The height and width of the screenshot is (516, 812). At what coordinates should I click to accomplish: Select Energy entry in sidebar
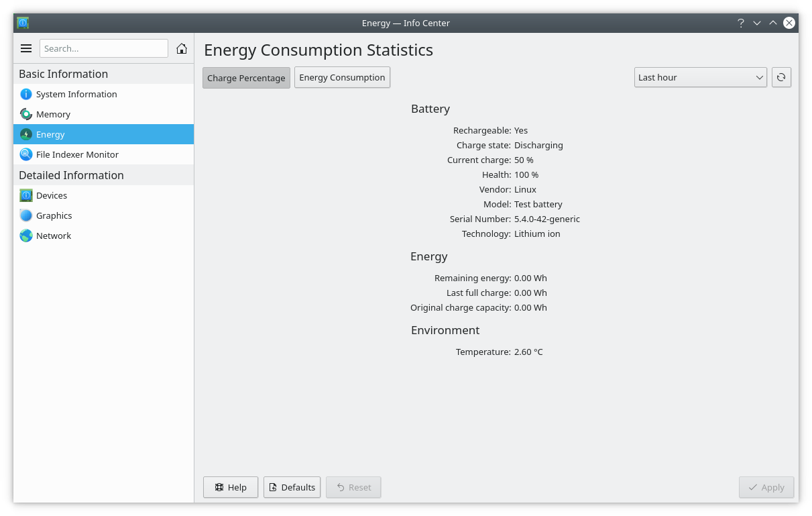coord(51,134)
